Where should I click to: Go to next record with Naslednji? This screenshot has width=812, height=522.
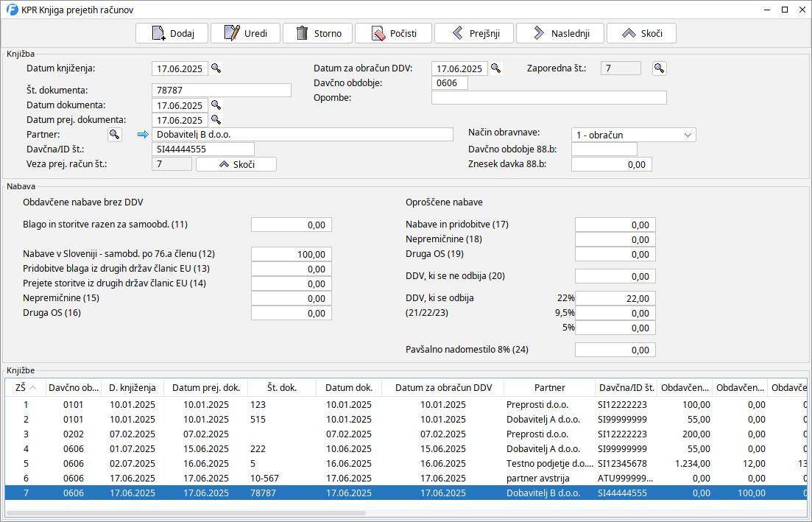[x=559, y=33]
